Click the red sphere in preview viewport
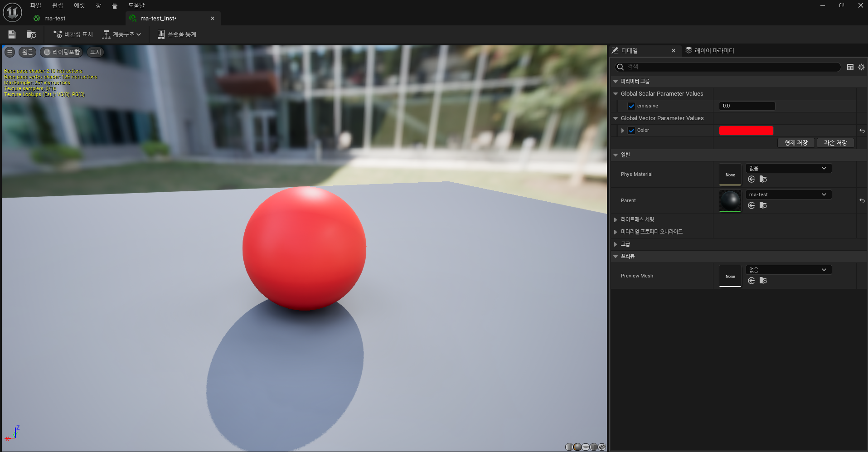Screen dimensions: 868x452 point(304,248)
